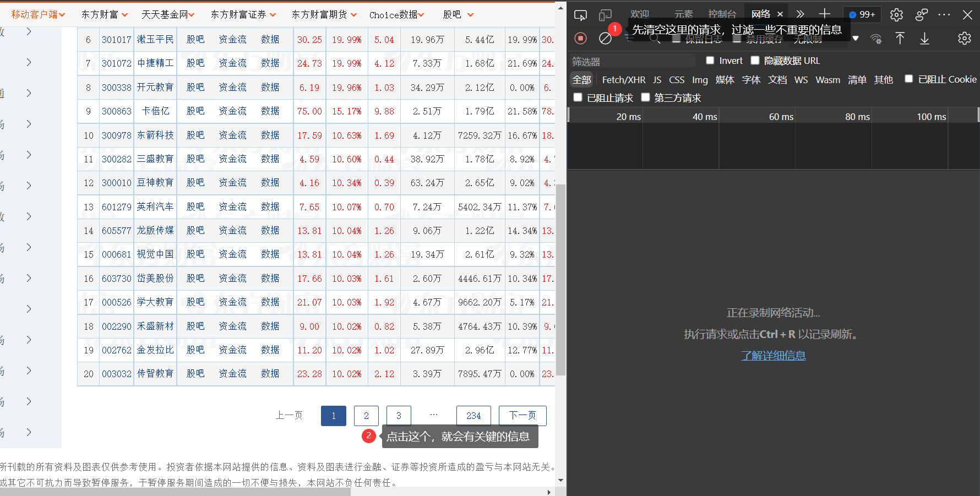
Task: Click the page scrollbar up arrow
Action: pyautogui.click(x=561, y=8)
